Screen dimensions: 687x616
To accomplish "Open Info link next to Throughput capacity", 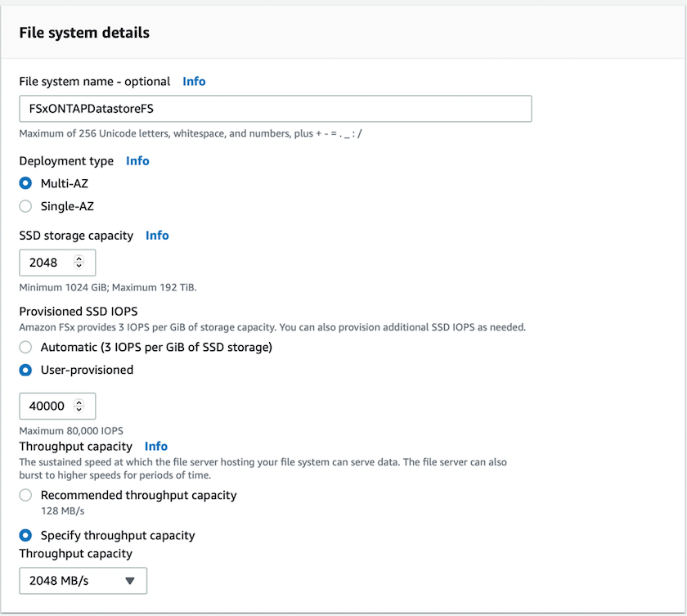I will (x=156, y=447).
